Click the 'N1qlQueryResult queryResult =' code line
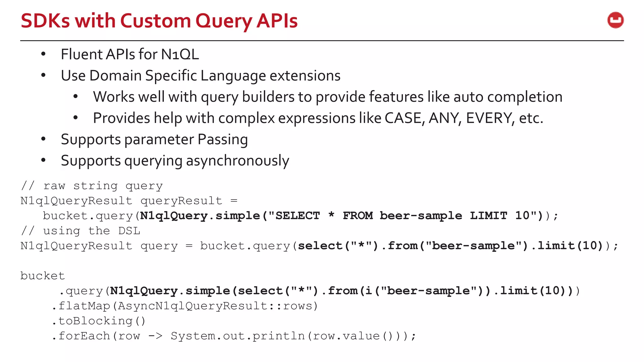This screenshot has height=362, width=644. pos(129,201)
